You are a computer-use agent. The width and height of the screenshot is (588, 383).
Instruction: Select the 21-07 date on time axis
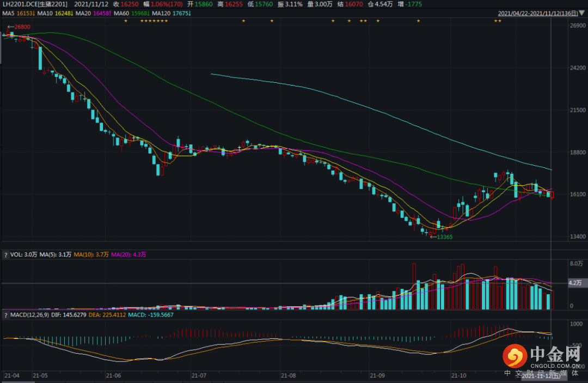pyautogui.click(x=199, y=376)
